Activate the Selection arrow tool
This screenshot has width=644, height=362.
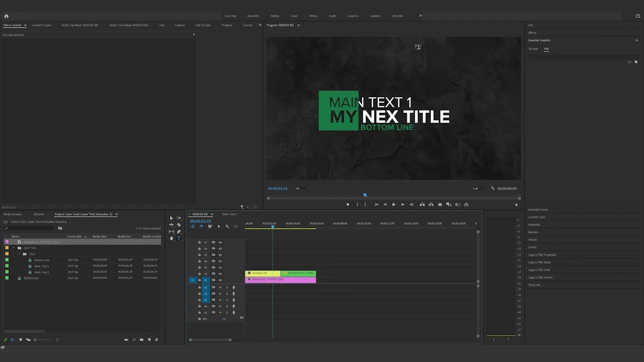point(172,218)
